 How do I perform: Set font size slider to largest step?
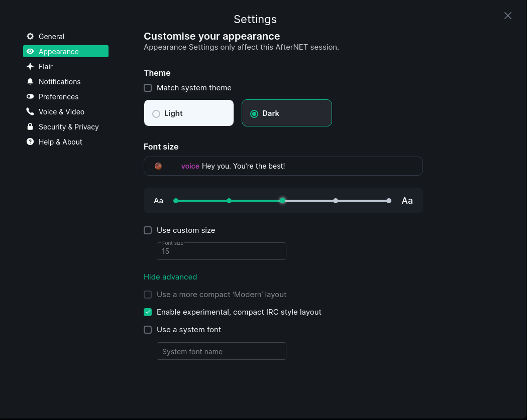pos(389,201)
